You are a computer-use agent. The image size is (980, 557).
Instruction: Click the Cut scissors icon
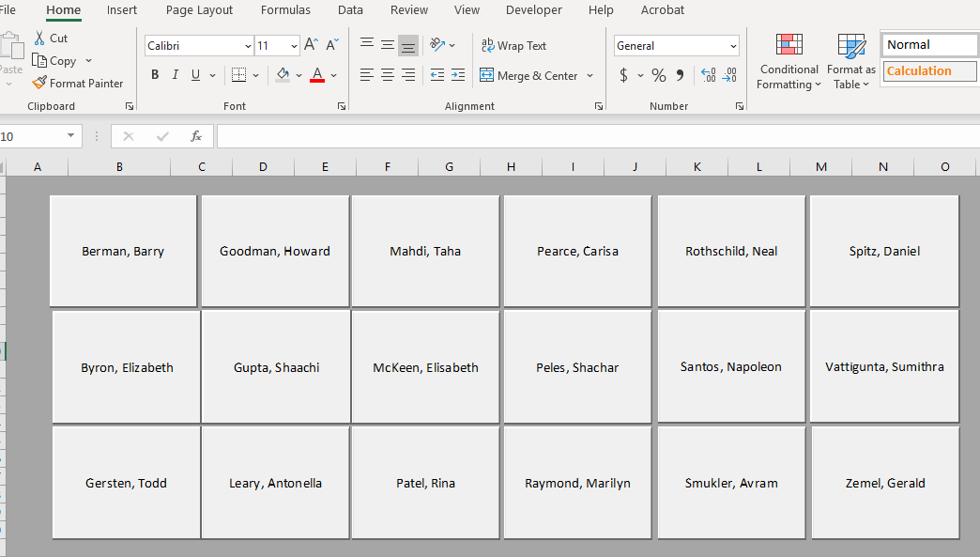tap(39, 39)
